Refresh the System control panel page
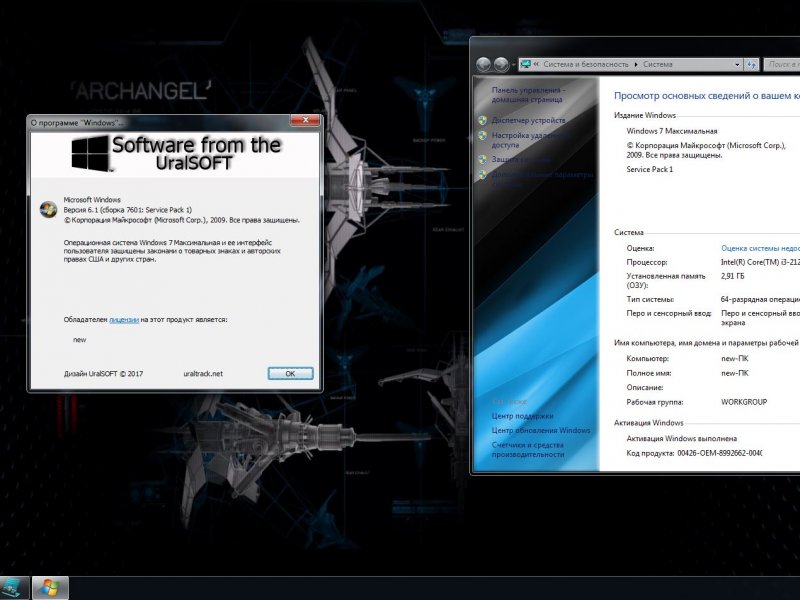This screenshot has width=800, height=600. [751, 65]
